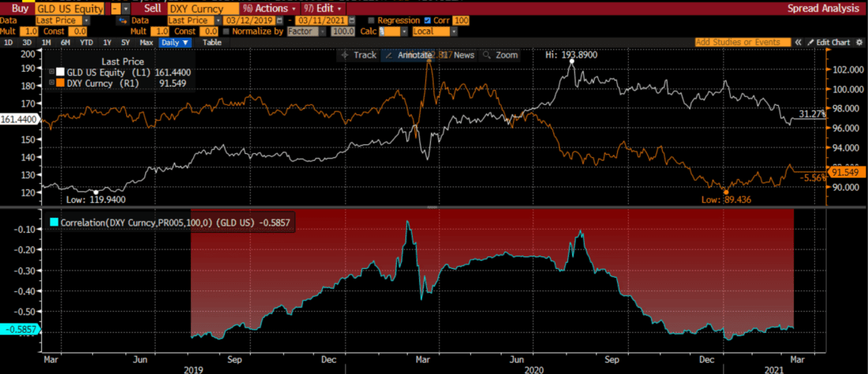Select the 3D range tab

(27, 42)
